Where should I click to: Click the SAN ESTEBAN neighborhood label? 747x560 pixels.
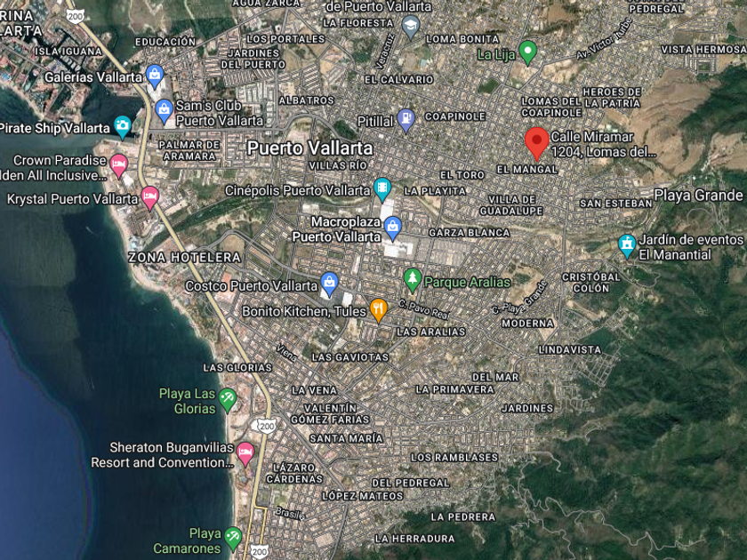click(x=616, y=204)
